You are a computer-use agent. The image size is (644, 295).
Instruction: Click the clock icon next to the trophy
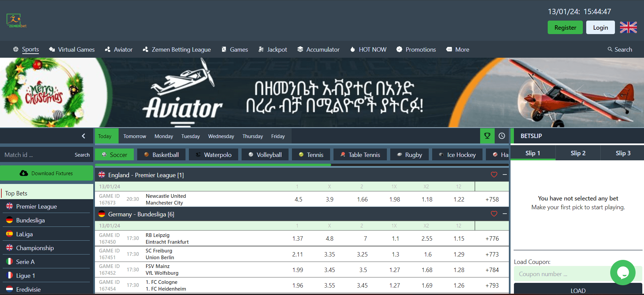click(x=502, y=136)
